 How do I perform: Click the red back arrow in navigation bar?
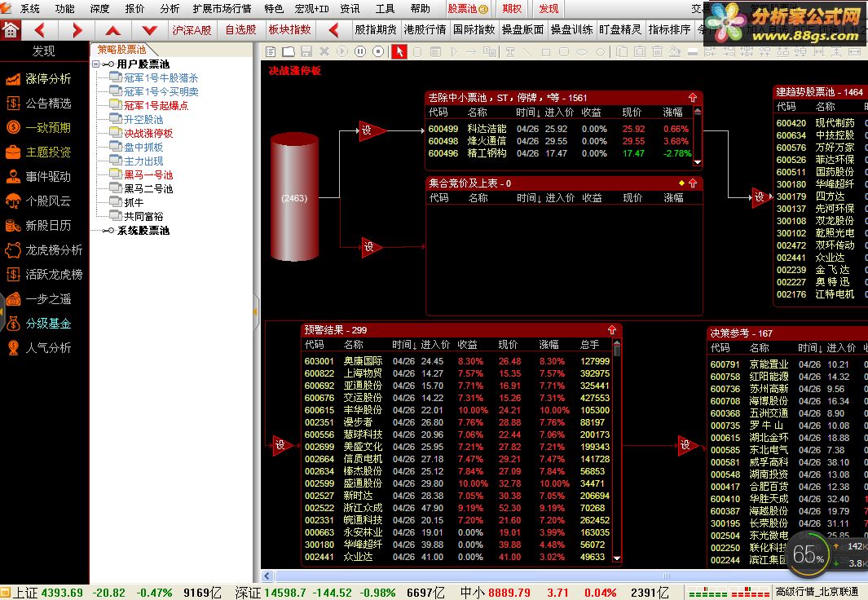39,30
